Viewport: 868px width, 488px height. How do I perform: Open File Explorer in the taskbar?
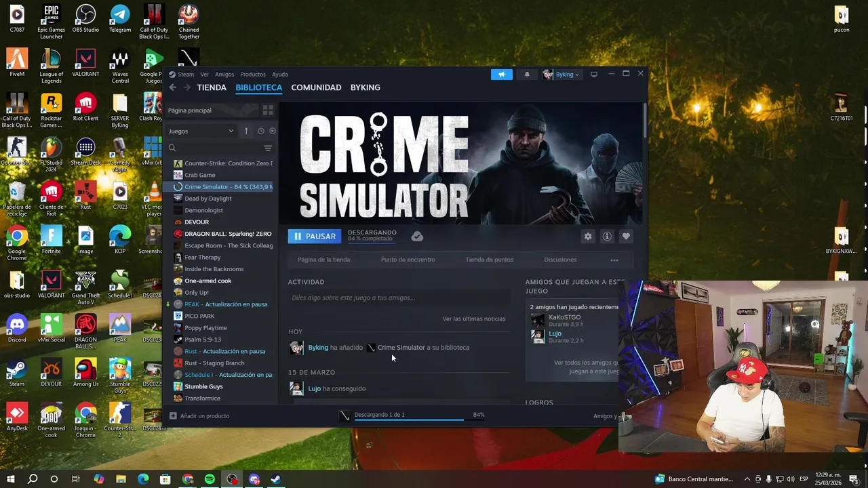pyautogui.click(x=121, y=479)
